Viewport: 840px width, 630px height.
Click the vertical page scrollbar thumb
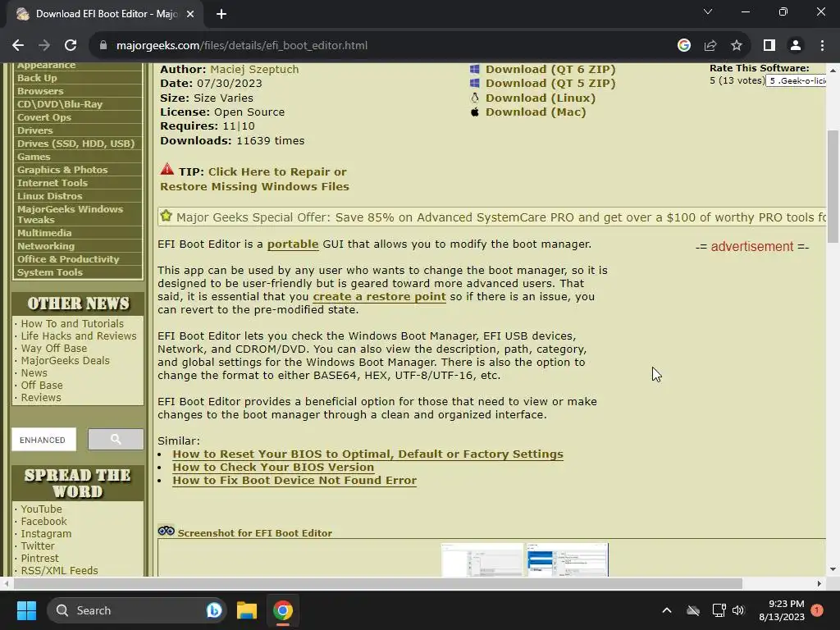833,186
